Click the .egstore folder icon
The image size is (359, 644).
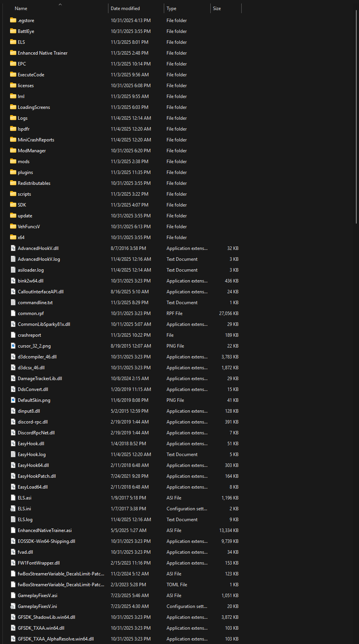click(13, 20)
